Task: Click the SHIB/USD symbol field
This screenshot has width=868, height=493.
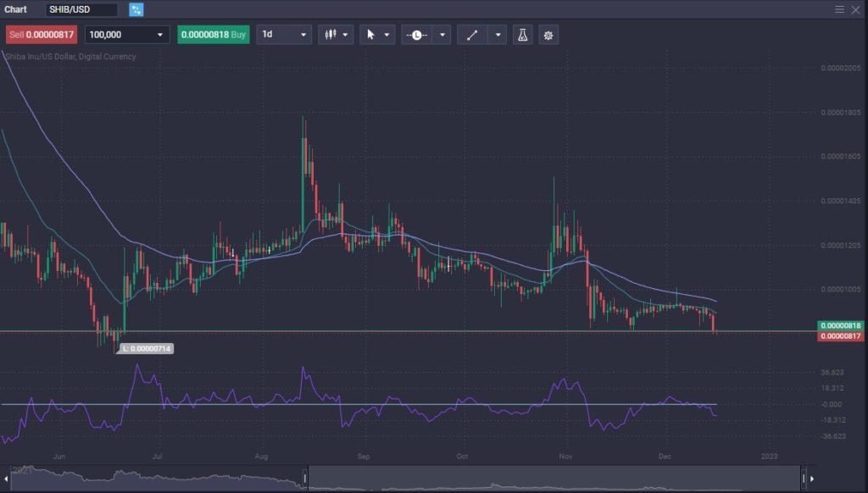Action: [81, 9]
